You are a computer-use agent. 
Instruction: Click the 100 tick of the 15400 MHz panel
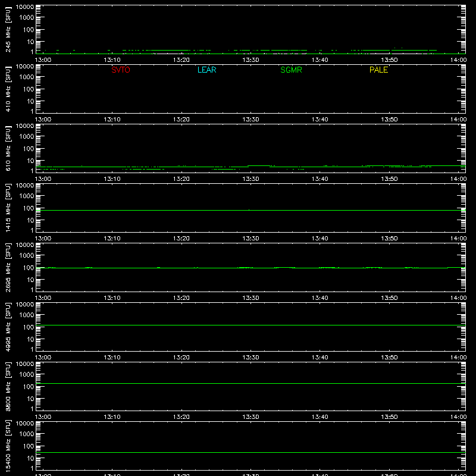click(29, 446)
